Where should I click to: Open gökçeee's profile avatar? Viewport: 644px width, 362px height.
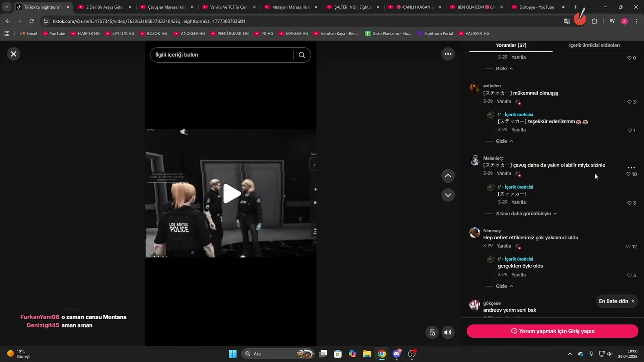tap(474, 305)
